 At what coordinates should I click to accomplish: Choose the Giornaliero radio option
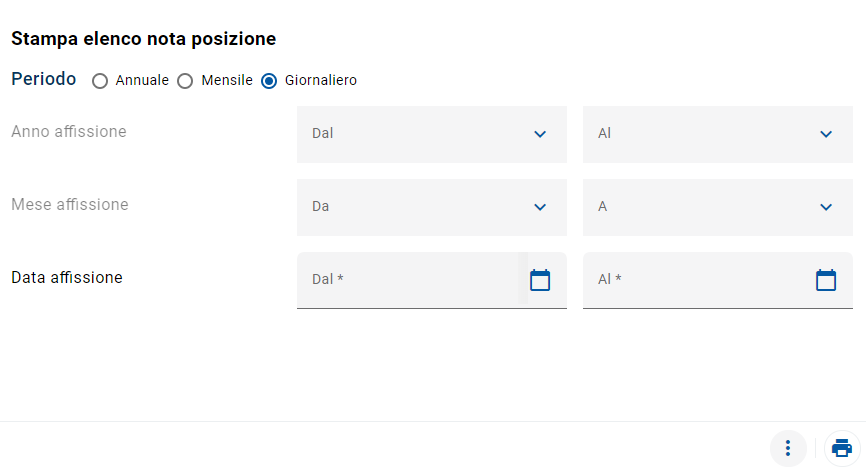pos(269,81)
